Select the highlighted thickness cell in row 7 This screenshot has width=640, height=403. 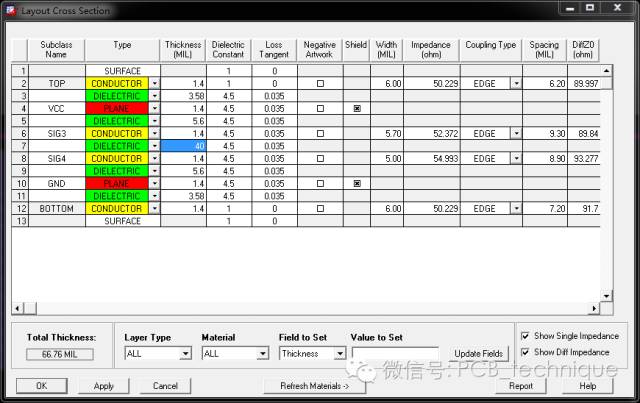184,146
